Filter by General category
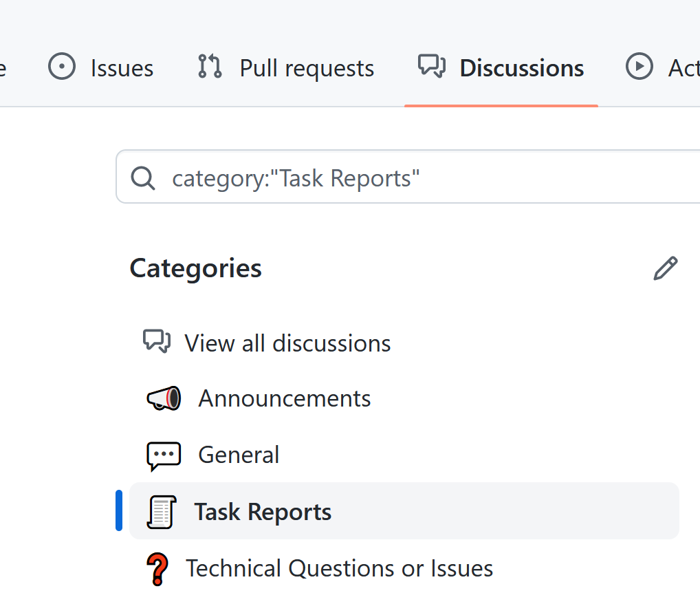This screenshot has height=593, width=700. pyautogui.click(x=404, y=455)
